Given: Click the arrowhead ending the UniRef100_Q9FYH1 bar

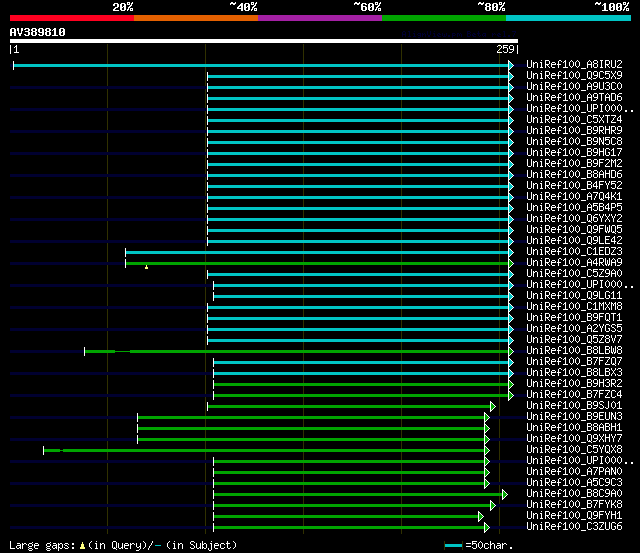Looking at the screenshot, I should click(481, 517).
